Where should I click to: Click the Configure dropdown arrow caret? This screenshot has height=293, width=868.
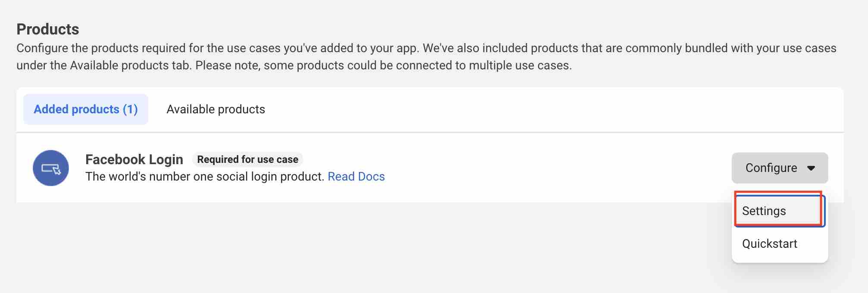click(x=811, y=168)
